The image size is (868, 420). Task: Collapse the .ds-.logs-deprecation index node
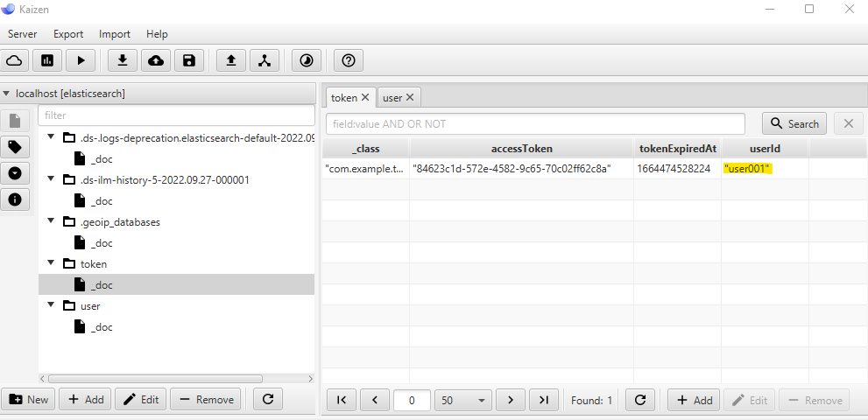coord(52,136)
